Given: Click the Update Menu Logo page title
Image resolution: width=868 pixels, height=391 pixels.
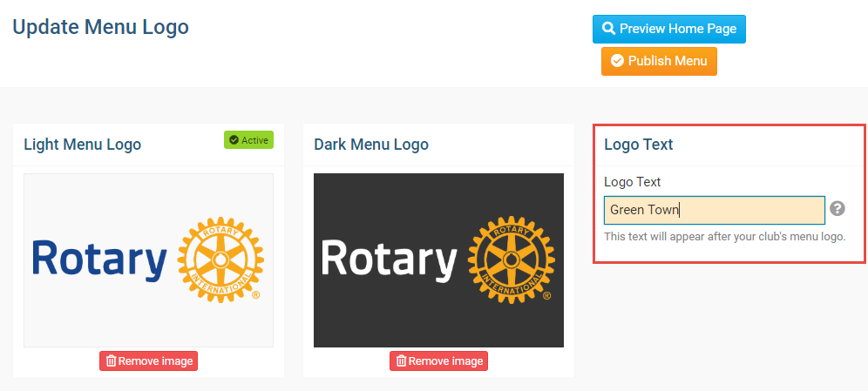Looking at the screenshot, I should point(100,27).
